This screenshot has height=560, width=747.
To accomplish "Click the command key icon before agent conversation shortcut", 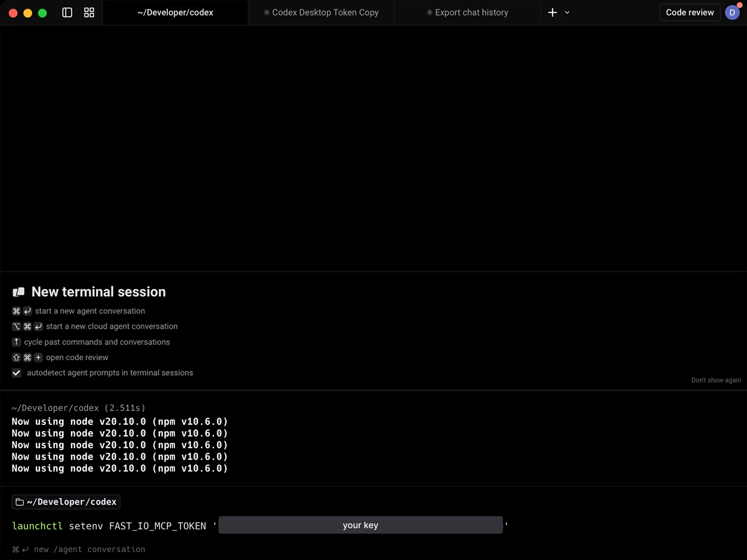I will pyautogui.click(x=16, y=311).
